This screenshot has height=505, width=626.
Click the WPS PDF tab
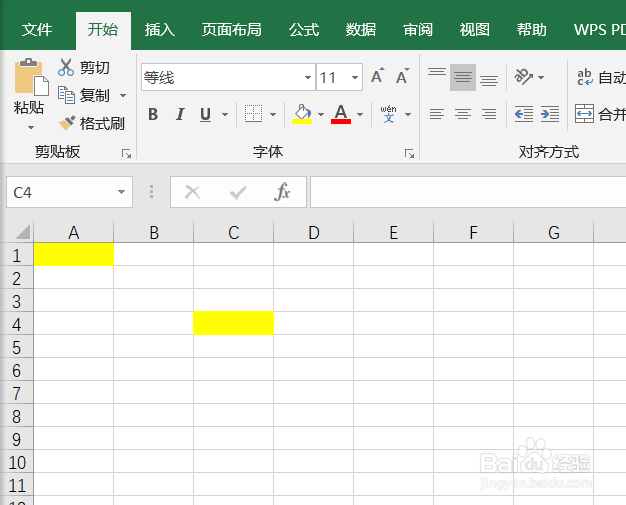pyautogui.click(x=599, y=30)
